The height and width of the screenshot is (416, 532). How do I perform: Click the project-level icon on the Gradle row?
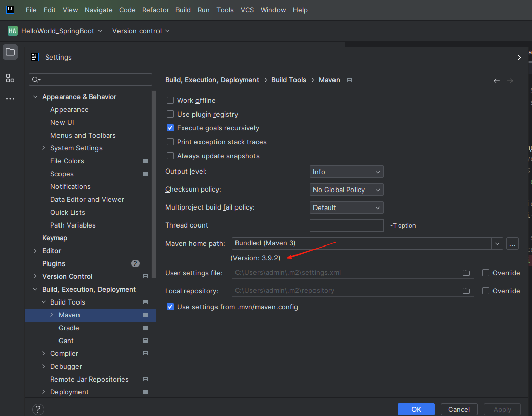[x=145, y=328]
